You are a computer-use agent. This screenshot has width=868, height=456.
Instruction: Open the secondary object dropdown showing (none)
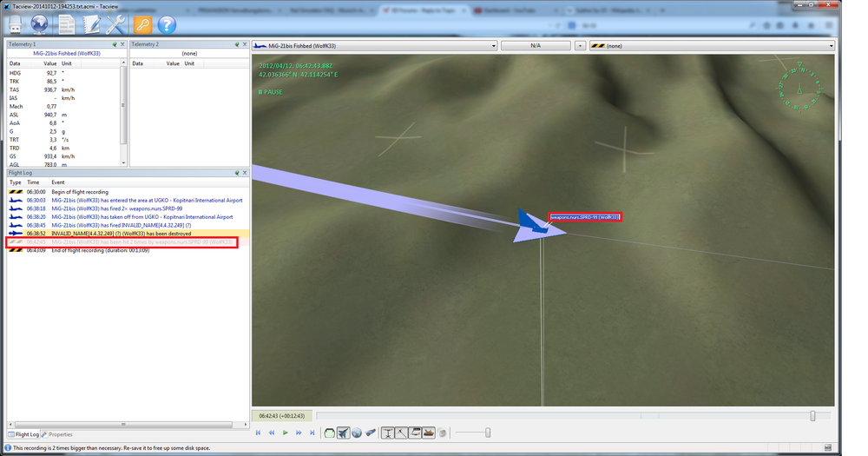coord(712,46)
